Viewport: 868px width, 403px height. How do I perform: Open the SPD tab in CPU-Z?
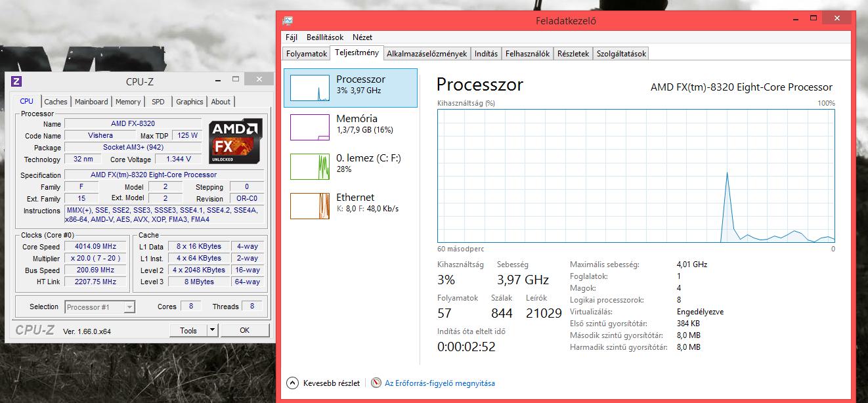coord(158,102)
